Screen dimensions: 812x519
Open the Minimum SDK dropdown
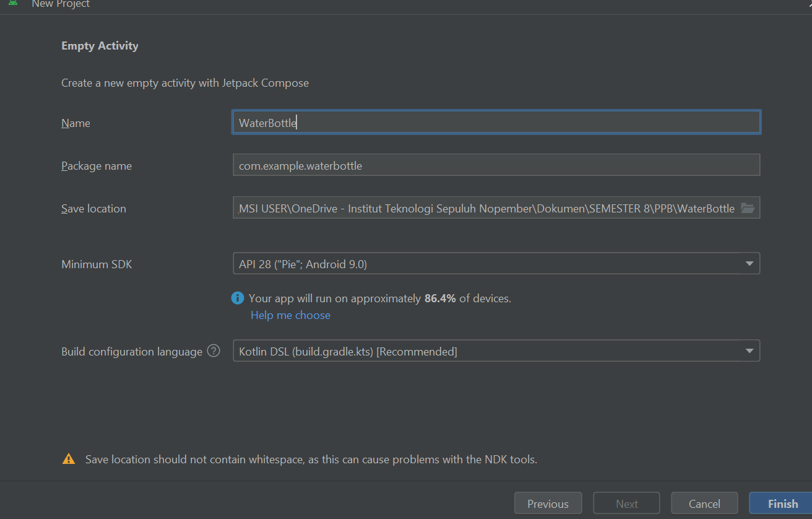496,264
